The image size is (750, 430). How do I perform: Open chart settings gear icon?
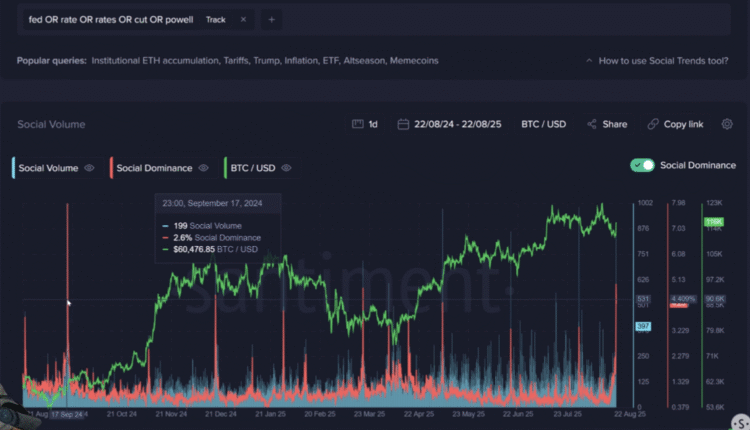(727, 124)
